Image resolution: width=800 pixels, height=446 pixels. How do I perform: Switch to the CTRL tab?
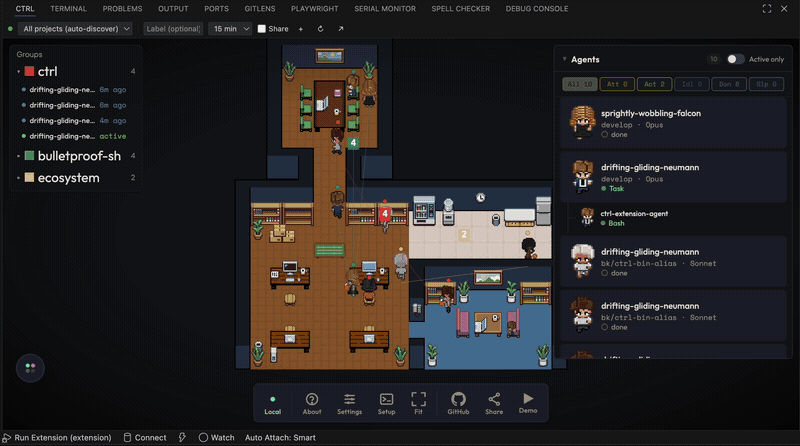[x=25, y=9]
